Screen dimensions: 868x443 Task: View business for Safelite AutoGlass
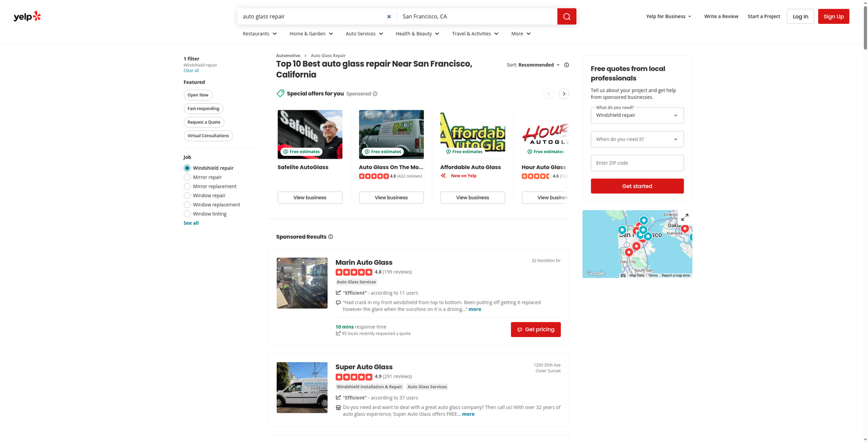310,198
